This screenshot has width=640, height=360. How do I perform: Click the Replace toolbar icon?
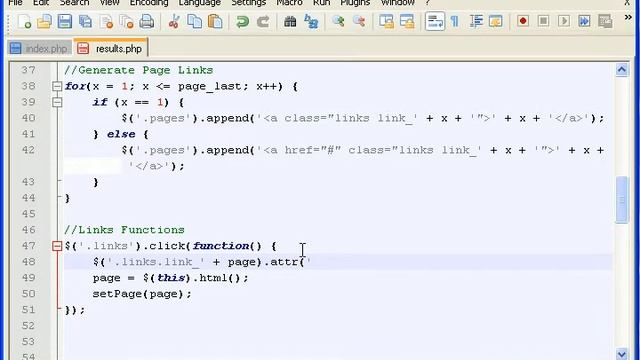click(311, 21)
